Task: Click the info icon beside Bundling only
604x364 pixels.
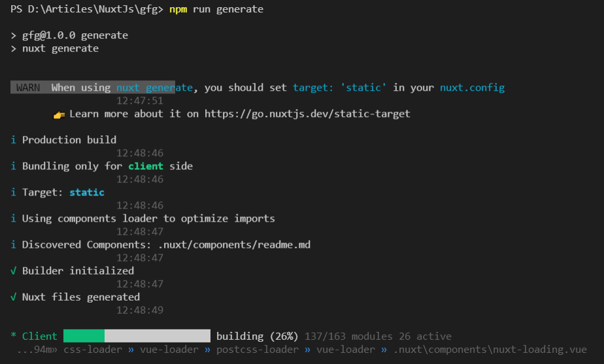Action: click(x=14, y=166)
